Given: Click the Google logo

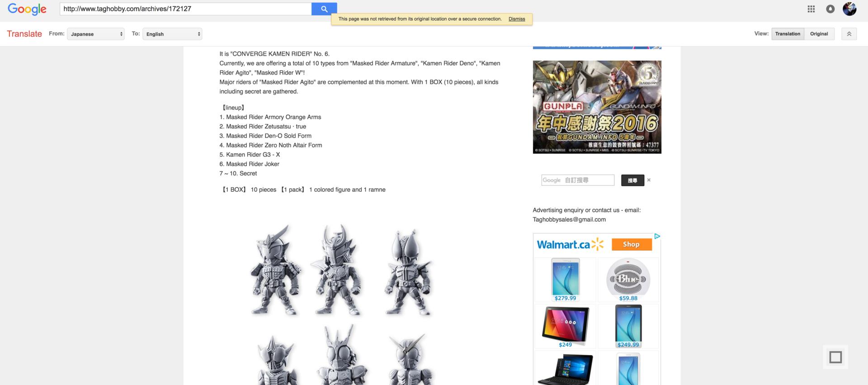Looking at the screenshot, I should (x=27, y=9).
